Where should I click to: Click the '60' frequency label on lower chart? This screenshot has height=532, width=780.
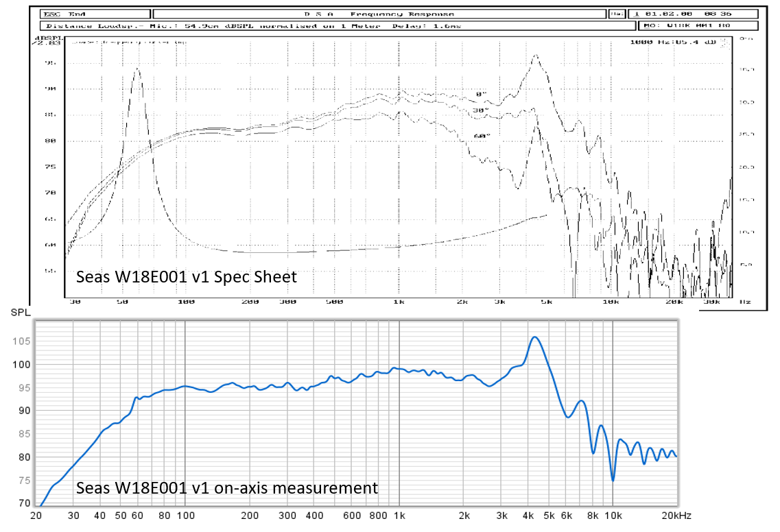click(137, 516)
